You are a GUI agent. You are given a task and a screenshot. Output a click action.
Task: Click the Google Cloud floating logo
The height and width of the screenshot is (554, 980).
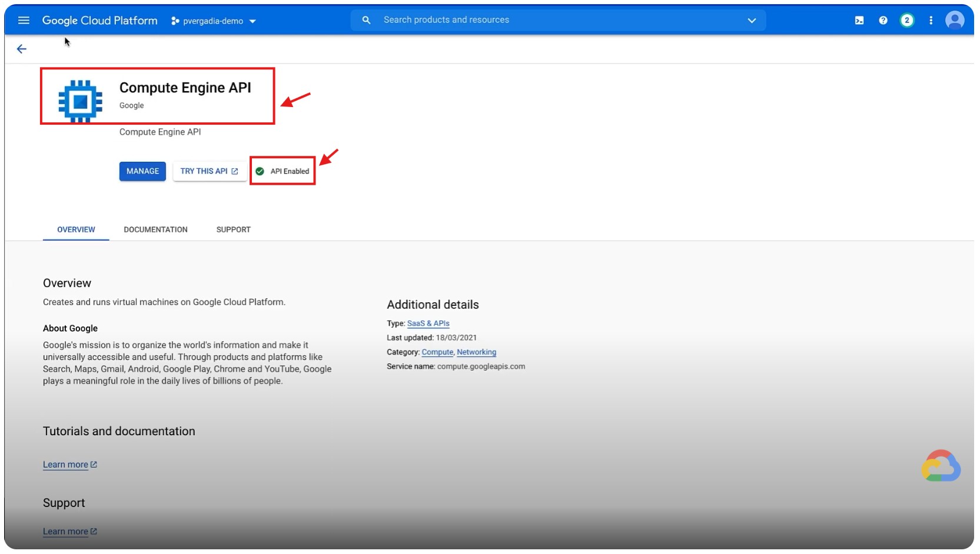coord(941,466)
